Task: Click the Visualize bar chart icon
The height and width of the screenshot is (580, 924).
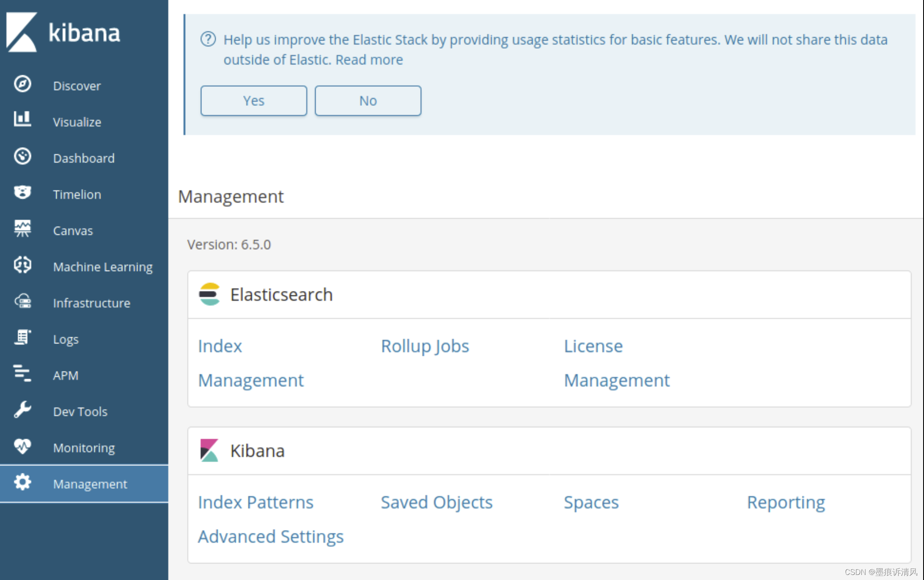Action: pos(22,119)
